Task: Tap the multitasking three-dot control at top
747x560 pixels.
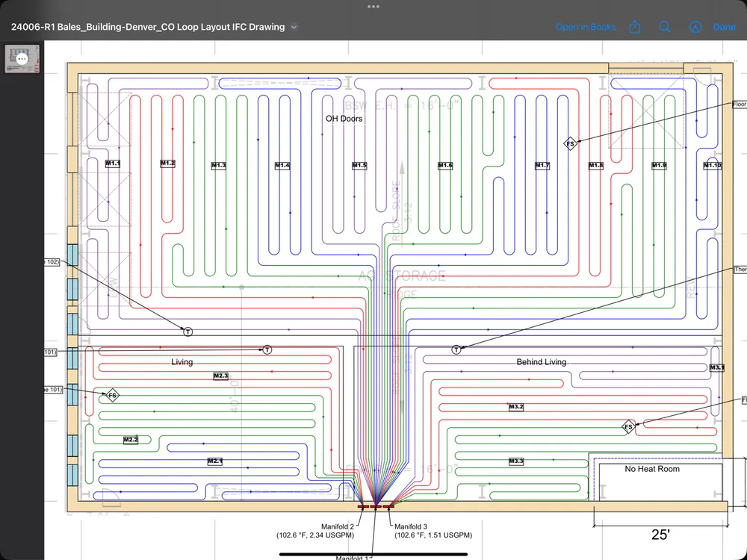Action: pos(373,6)
